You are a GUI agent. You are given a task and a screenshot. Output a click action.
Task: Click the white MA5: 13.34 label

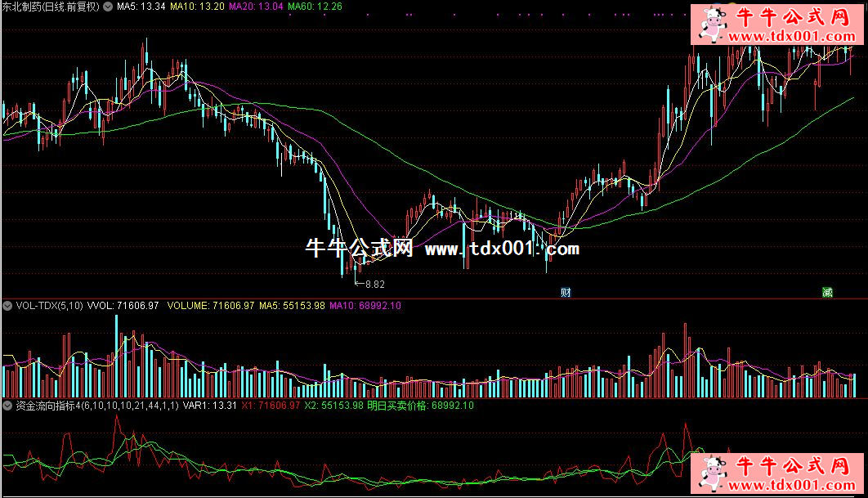point(141,7)
